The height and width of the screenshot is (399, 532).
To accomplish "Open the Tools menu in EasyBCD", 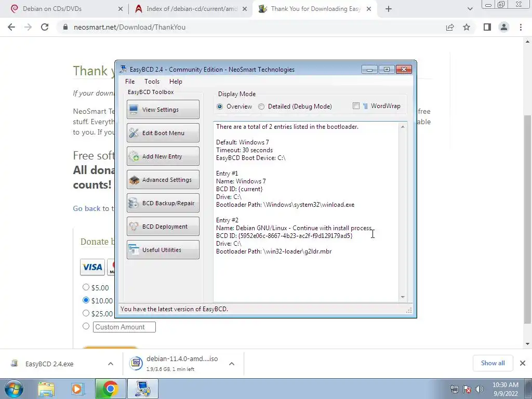I will click(152, 82).
